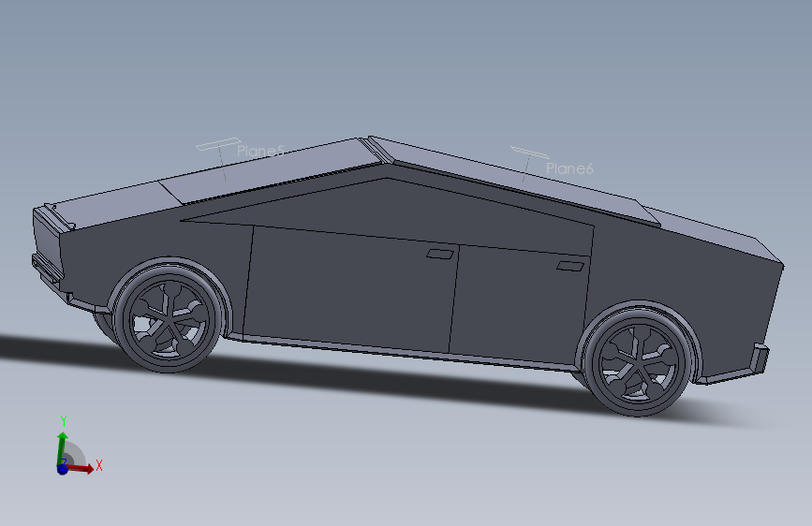Viewport: 812px width, 526px height.
Task: Select the Plane6 label
Action: pyautogui.click(x=569, y=168)
